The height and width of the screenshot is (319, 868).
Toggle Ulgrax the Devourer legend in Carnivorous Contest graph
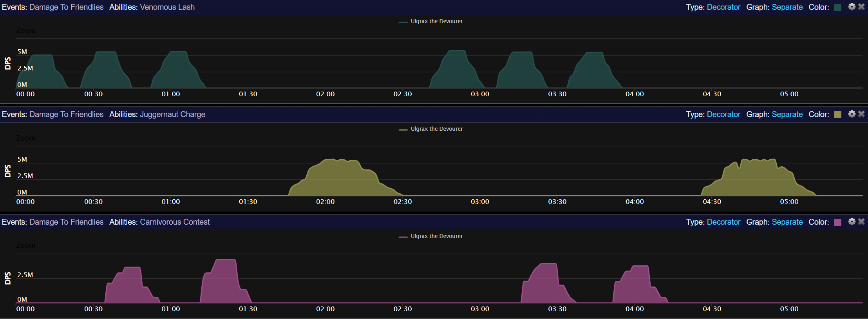coord(431,236)
